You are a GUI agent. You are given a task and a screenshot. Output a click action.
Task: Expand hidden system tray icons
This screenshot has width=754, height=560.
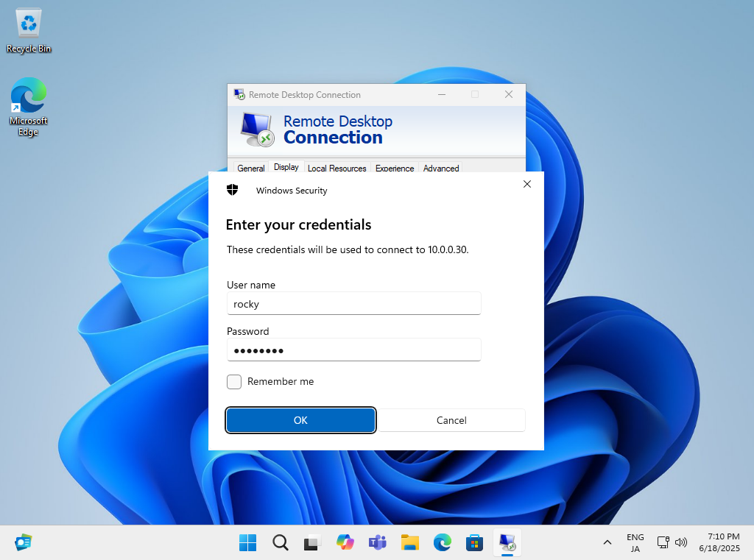pos(607,542)
